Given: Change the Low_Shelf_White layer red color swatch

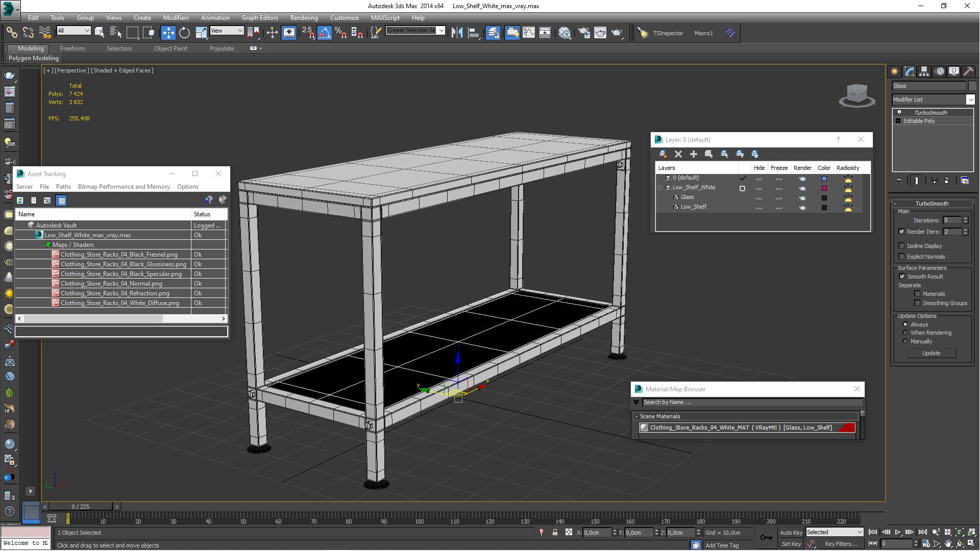Looking at the screenshot, I should point(824,188).
